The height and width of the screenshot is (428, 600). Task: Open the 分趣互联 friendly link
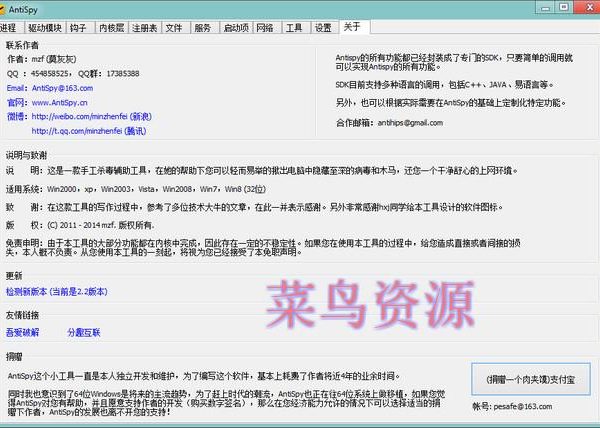(83, 330)
